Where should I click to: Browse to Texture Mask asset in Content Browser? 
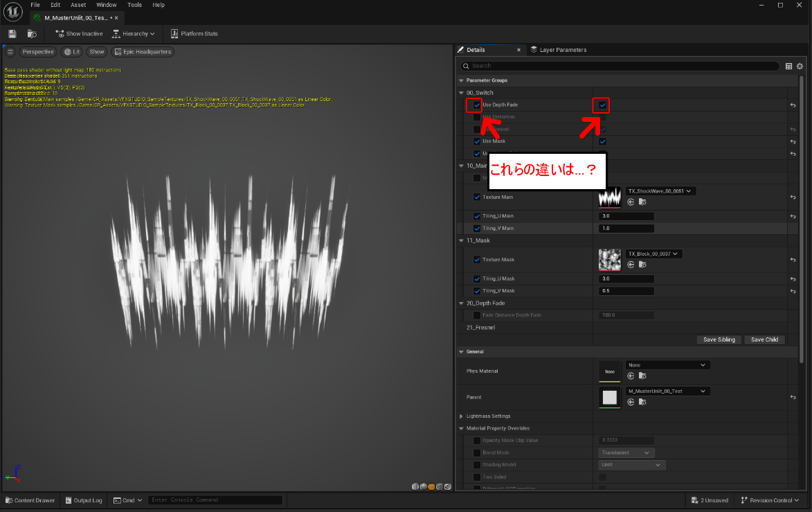(642, 265)
